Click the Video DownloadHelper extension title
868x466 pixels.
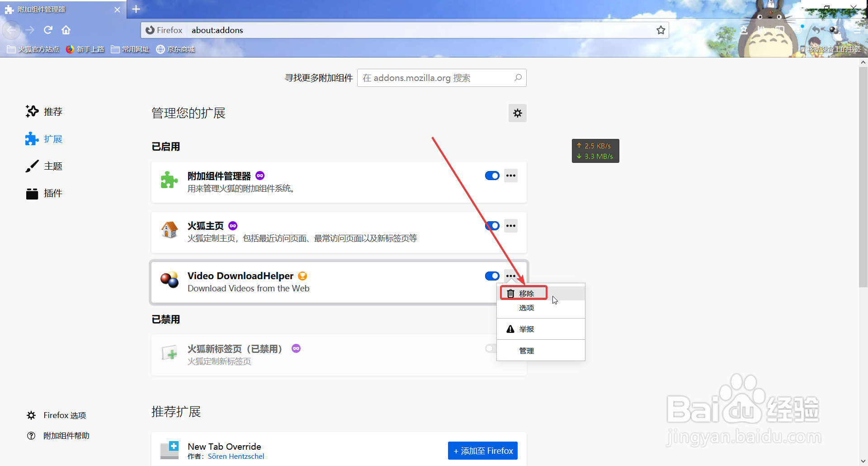[241, 276]
